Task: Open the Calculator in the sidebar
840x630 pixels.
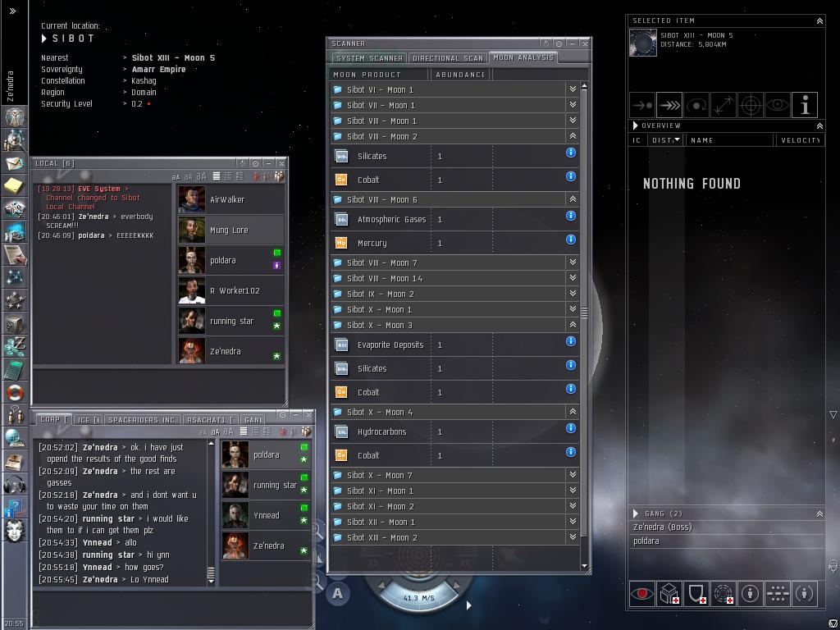Action: (x=15, y=369)
